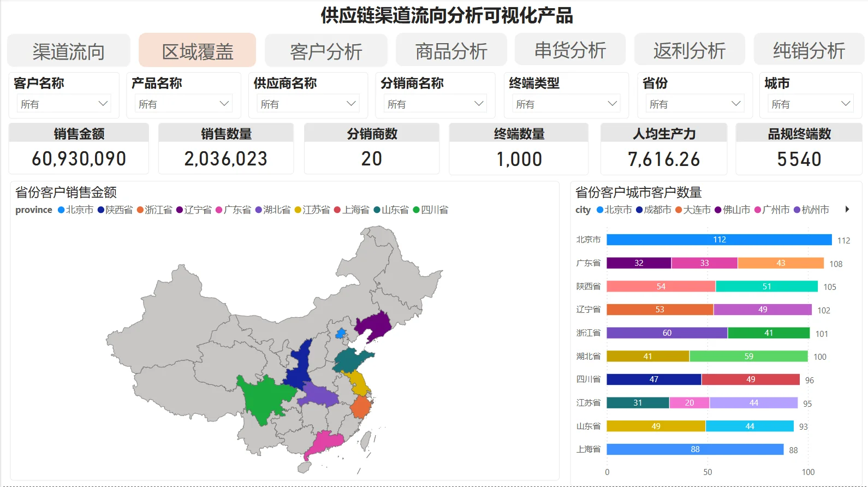Select 杭州市 in the city legend
The height and width of the screenshot is (487, 868).
pos(811,210)
